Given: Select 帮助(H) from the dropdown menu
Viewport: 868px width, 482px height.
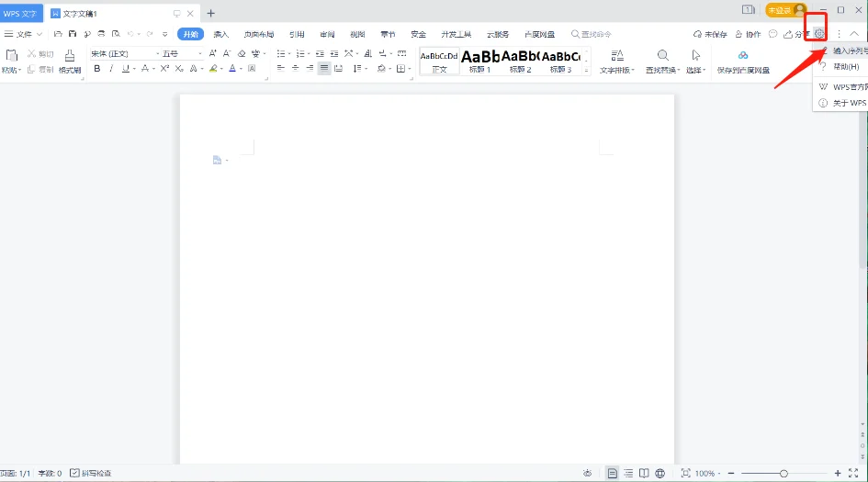Looking at the screenshot, I should coord(841,66).
